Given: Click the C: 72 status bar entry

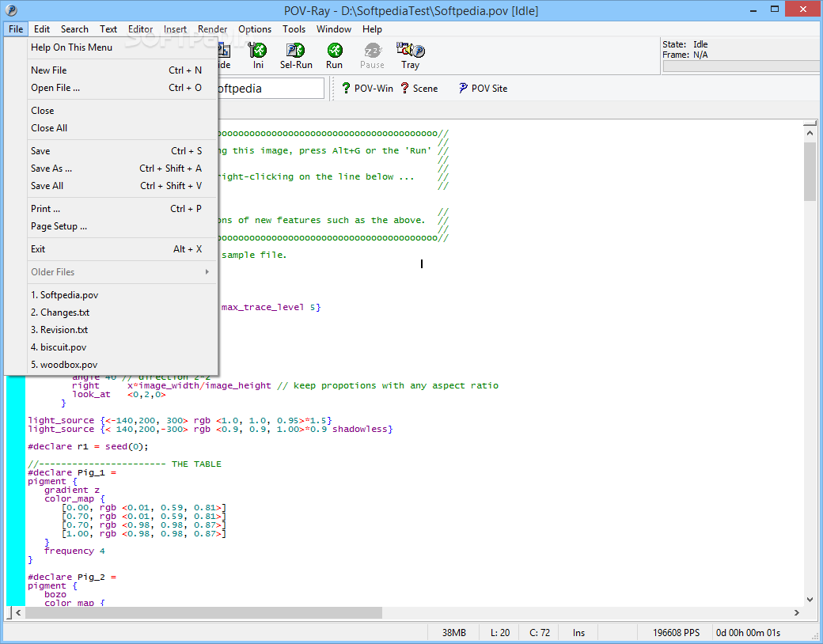Looking at the screenshot, I should pyautogui.click(x=540, y=632).
